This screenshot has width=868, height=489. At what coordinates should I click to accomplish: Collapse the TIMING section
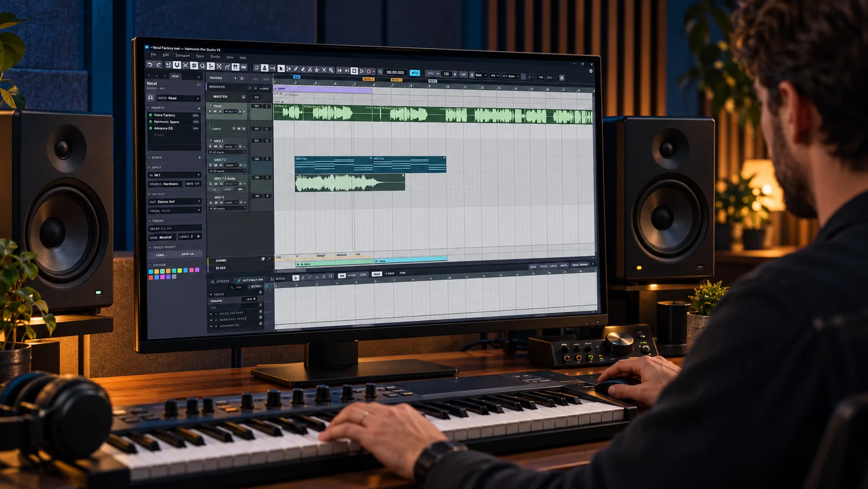coord(150,221)
